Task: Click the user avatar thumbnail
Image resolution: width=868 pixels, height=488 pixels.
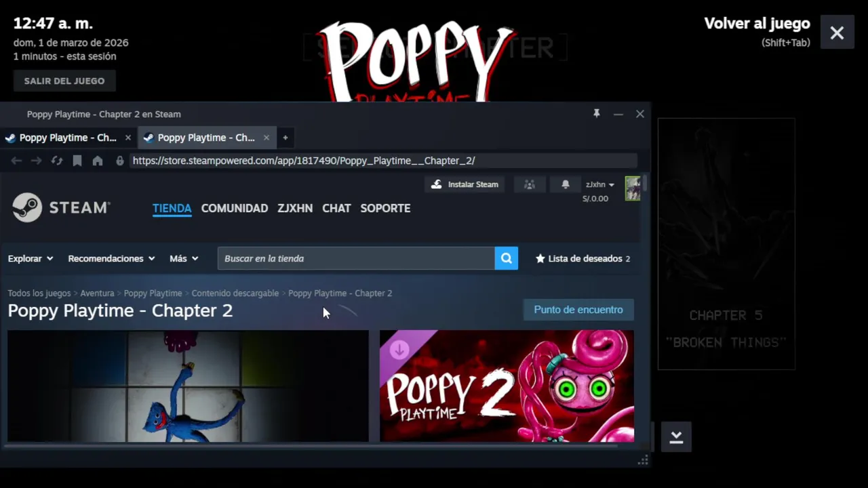Action: [x=633, y=188]
